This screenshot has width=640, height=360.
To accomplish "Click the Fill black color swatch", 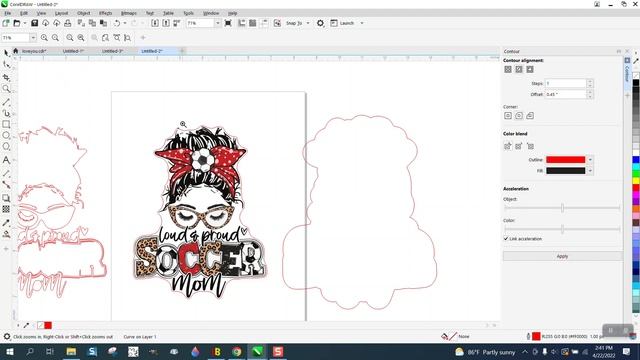I will point(566,171).
